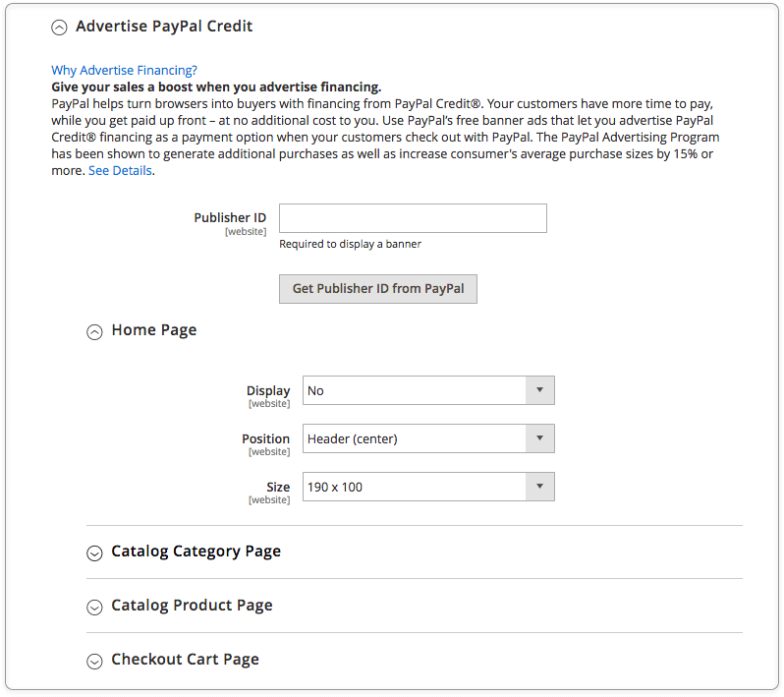Click the bold 'Give your sales a boost' sentence
Viewport: 784px width, 697px height.
[216, 87]
